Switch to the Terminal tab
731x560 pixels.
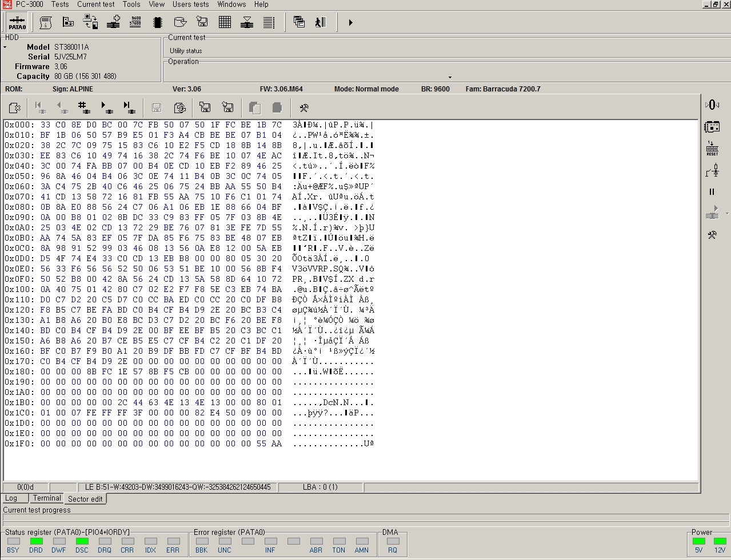pos(47,498)
